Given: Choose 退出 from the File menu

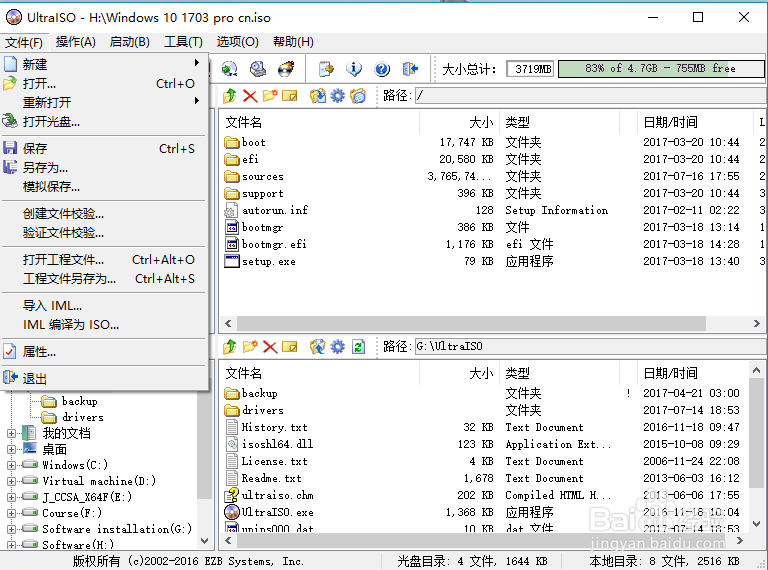Looking at the screenshot, I should pos(103,379).
